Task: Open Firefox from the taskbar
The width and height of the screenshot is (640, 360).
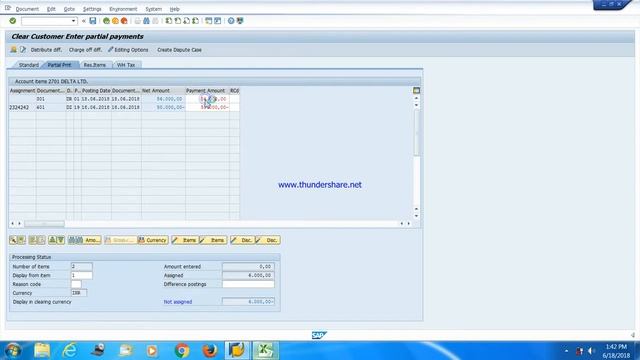Action: pyautogui.click(x=210, y=350)
